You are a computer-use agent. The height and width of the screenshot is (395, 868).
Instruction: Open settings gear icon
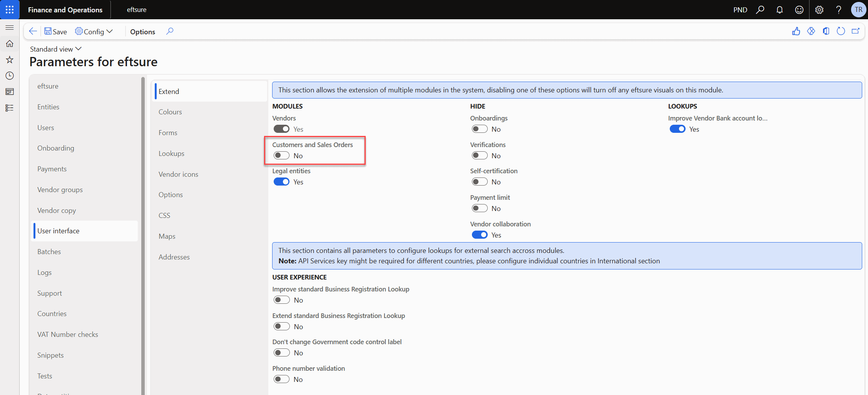coord(819,10)
